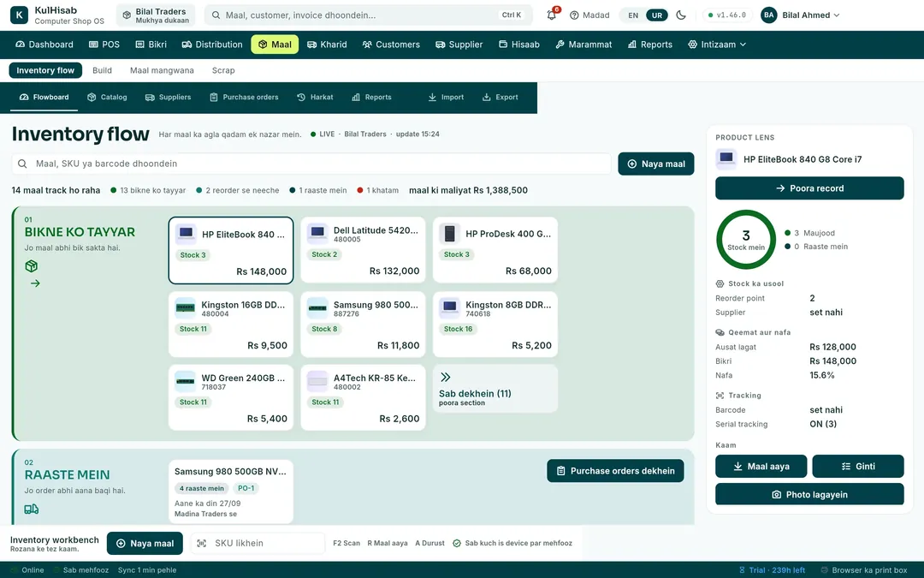
Task: Click the Export button
Action: [500, 98]
